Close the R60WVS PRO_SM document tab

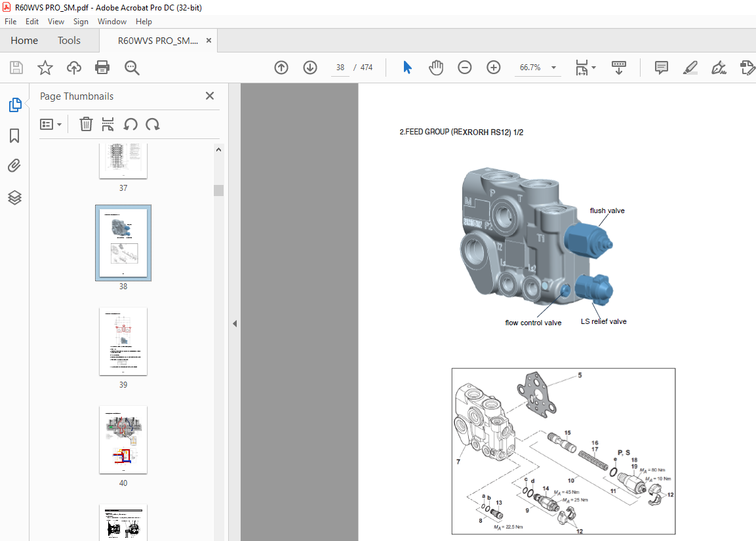tap(209, 41)
